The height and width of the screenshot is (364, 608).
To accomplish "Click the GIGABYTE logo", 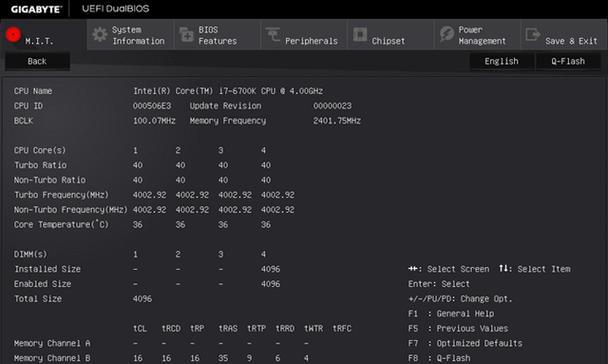I will 36,9.
